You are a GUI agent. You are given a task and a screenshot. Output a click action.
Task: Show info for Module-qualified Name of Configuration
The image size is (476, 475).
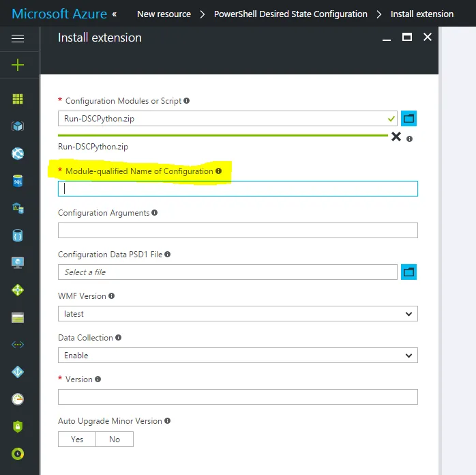pos(219,171)
